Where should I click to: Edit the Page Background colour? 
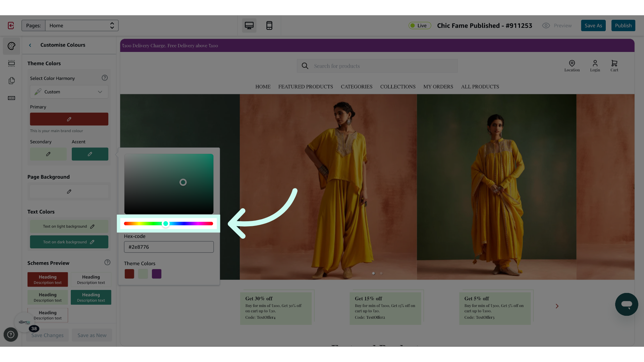tap(69, 192)
